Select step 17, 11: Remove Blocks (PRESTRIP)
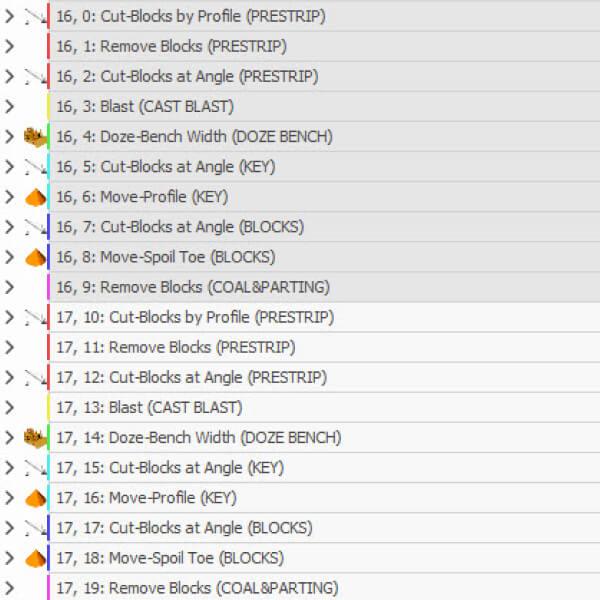The height and width of the screenshot is (600, 600). coord(175,348)
